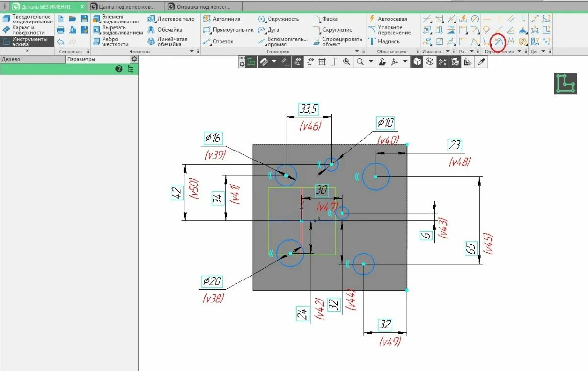This screenshot has height=371, width=588.
Task: Apply the horizontal constraint icon
Action: (487, 19)
